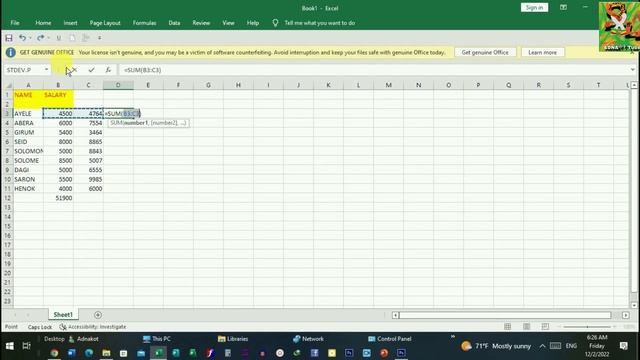Viewport: 640px width, 360px height.
Task: Switch to Normal view icon in status bar
Action: pos(507,327)
